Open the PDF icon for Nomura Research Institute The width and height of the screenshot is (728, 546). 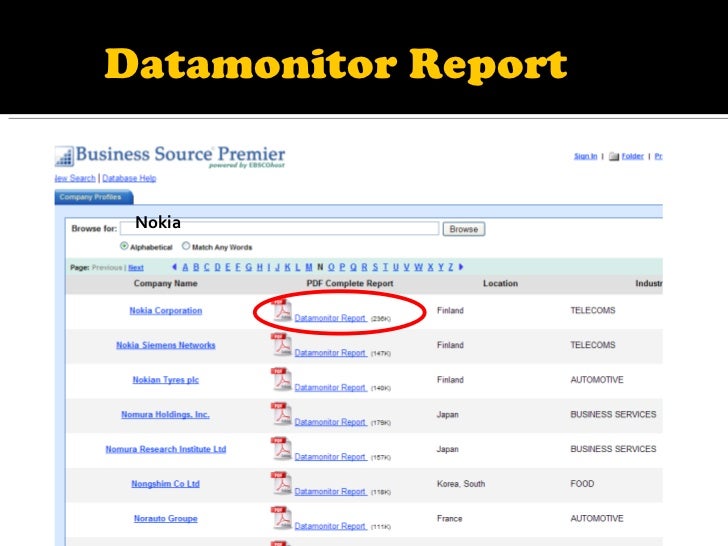pyautogui.click(x=281, y=449)
